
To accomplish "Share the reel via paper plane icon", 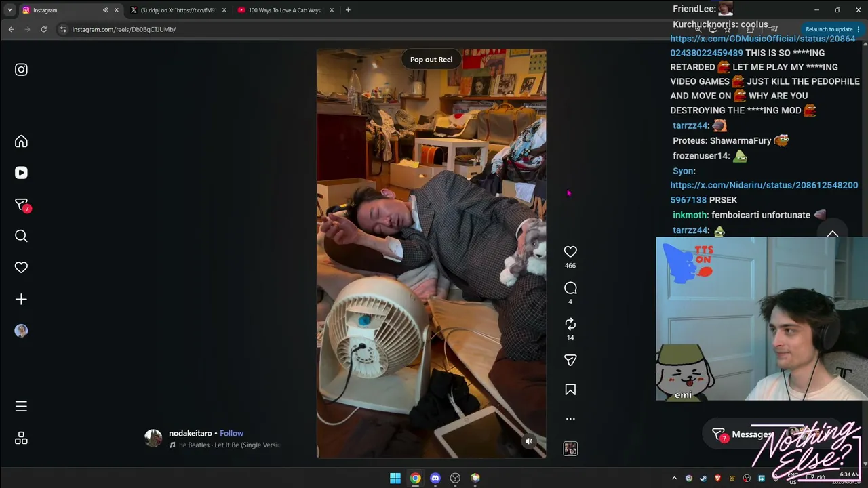I will 570,360.
